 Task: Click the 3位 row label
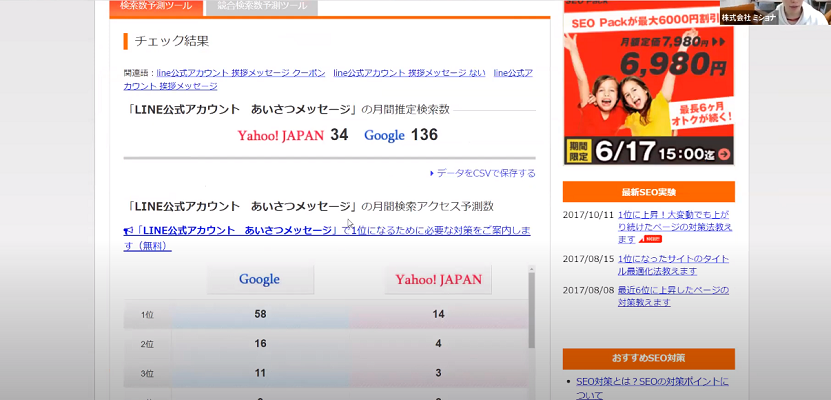point(147,374)
